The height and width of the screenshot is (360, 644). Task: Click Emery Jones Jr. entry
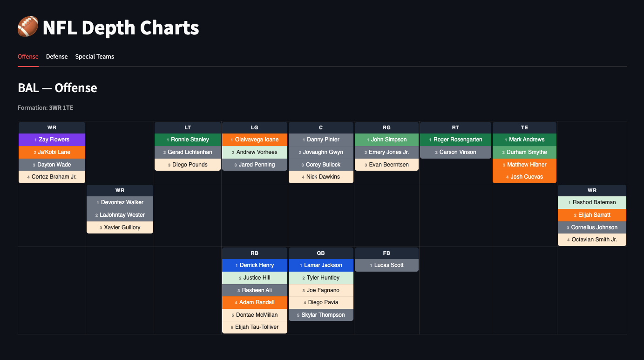point(386,152)
